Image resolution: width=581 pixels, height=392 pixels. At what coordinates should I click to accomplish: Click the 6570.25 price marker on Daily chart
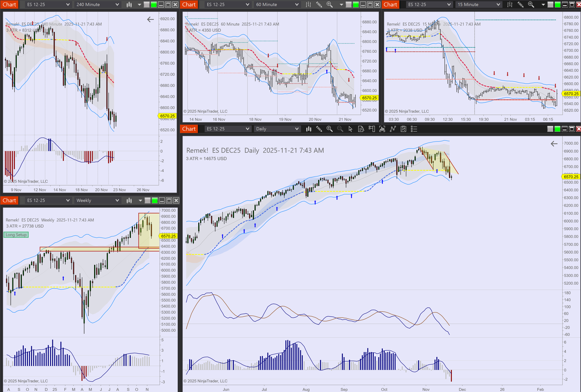pos(571,177)
